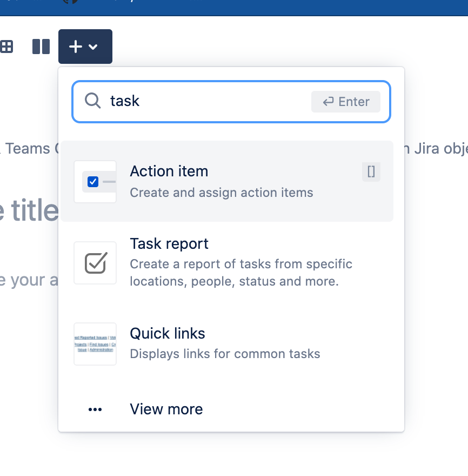Screen dimensions: 468x476
Task: Click 'Create a report of tasks' description
Action: click(241, 273)
